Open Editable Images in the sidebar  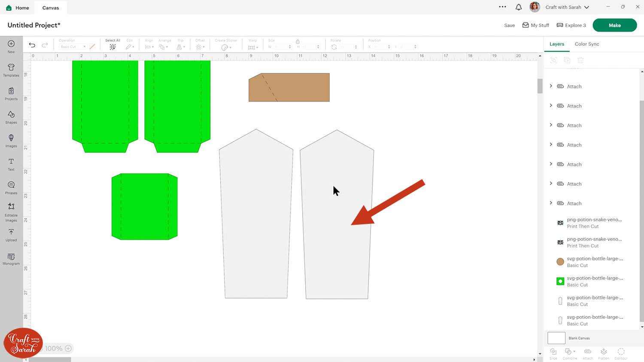[x=11, y=212]
